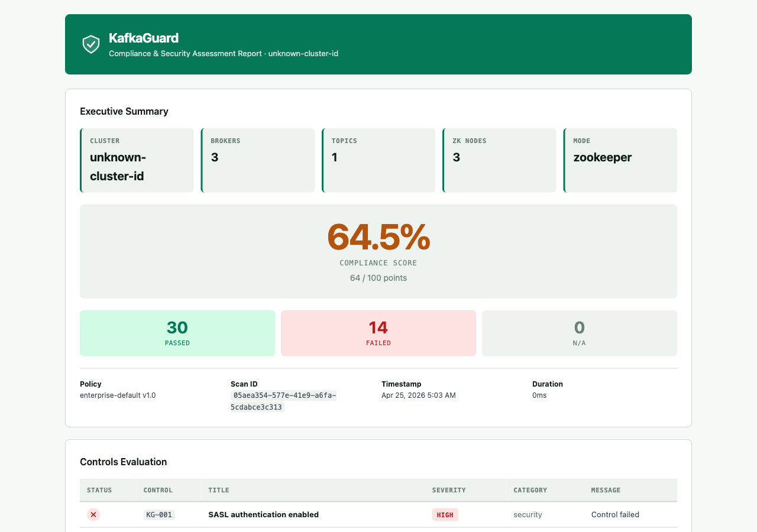Click the Duration label
The width and height of the screenshot is (757, 532).
[548, 384]
